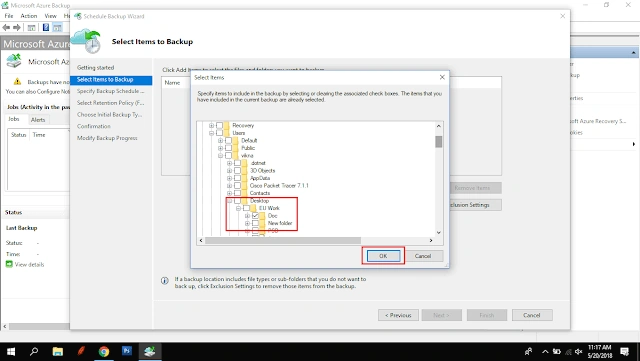The height and width of the screenshot is (361, 640).
Task: Select the Cisco Packet Tracer 7.1.1 row
Action: click(x=279, y=185)
